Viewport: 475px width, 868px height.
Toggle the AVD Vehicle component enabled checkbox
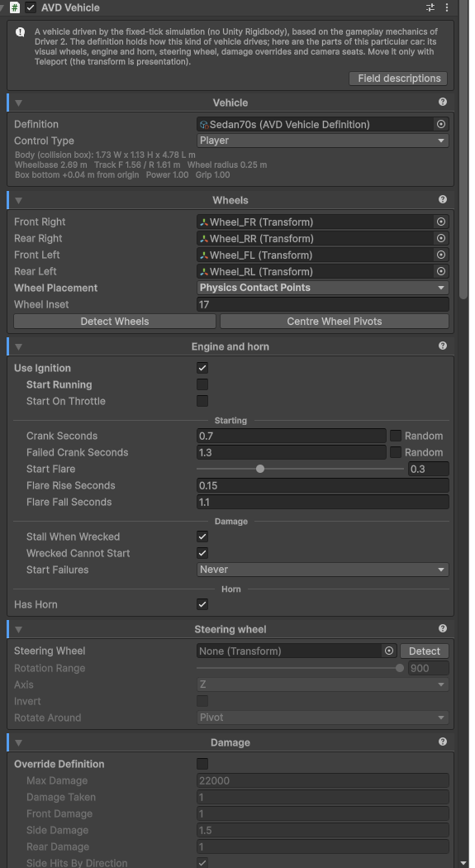pyautogui.click(x=31, y=7)
